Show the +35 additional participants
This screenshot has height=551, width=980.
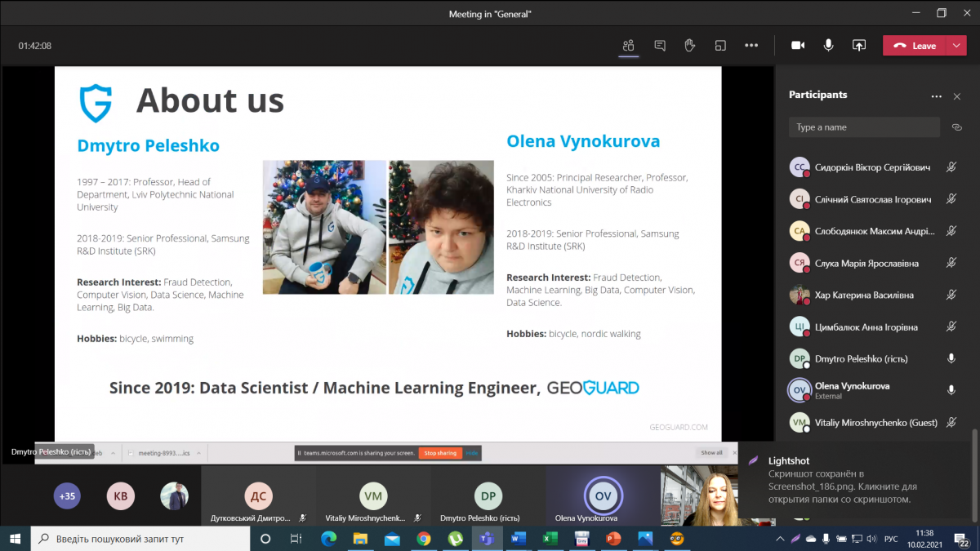pos(67,495)
